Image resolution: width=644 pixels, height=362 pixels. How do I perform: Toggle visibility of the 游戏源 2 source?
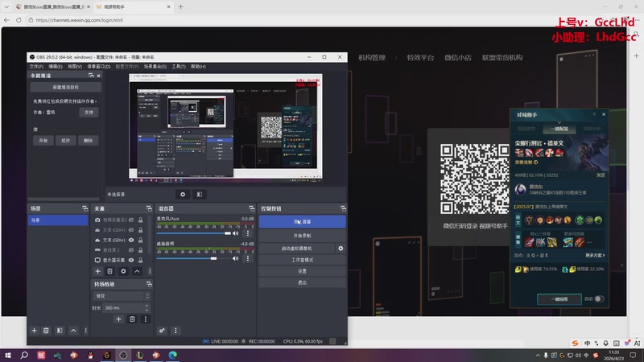tap(131, 250)
